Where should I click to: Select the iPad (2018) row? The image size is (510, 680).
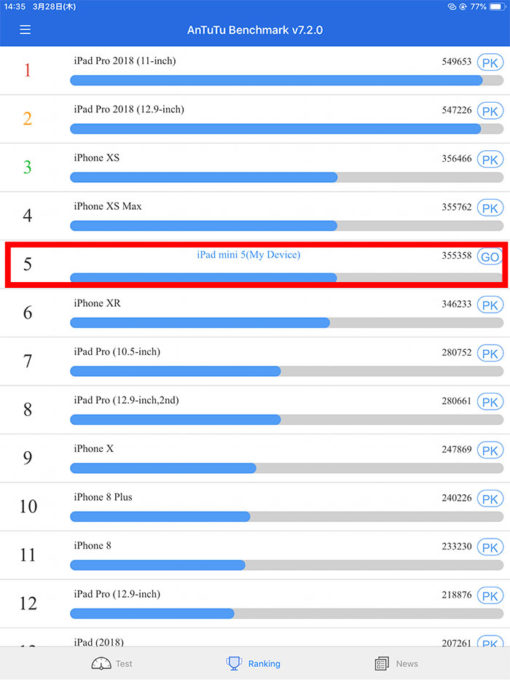(255, 638)
